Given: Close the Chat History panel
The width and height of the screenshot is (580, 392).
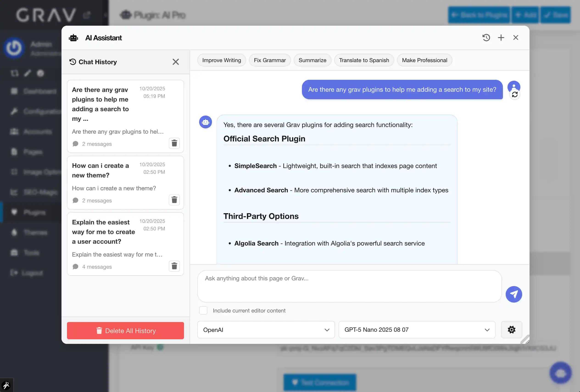Looking at the screenshot, I should coord(176,62).
